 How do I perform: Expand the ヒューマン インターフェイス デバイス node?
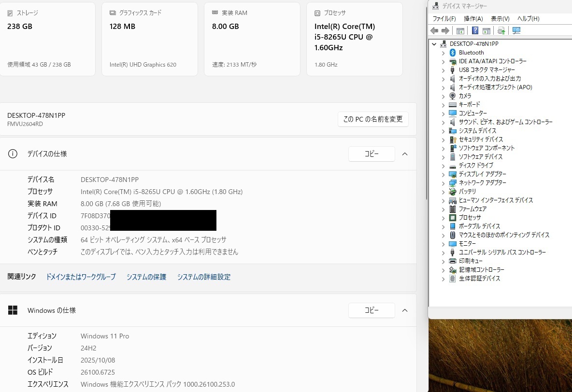[443, 200]
